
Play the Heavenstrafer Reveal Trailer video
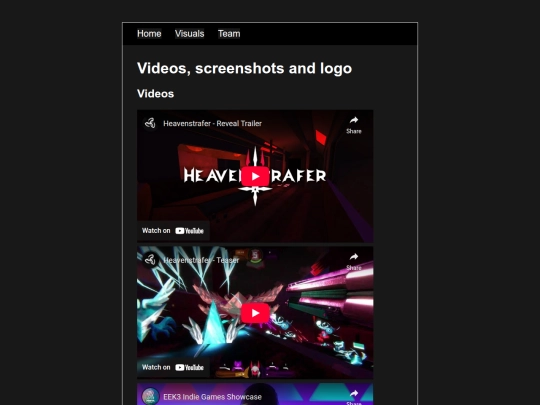tap(255, 176)
